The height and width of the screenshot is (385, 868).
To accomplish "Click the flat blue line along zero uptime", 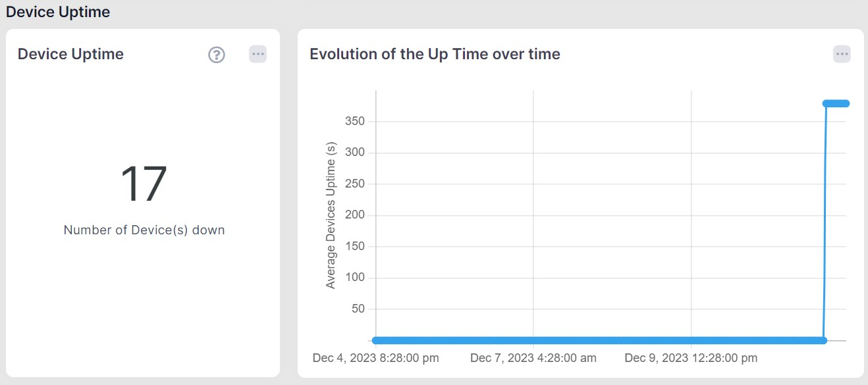I will coord(599,340).
